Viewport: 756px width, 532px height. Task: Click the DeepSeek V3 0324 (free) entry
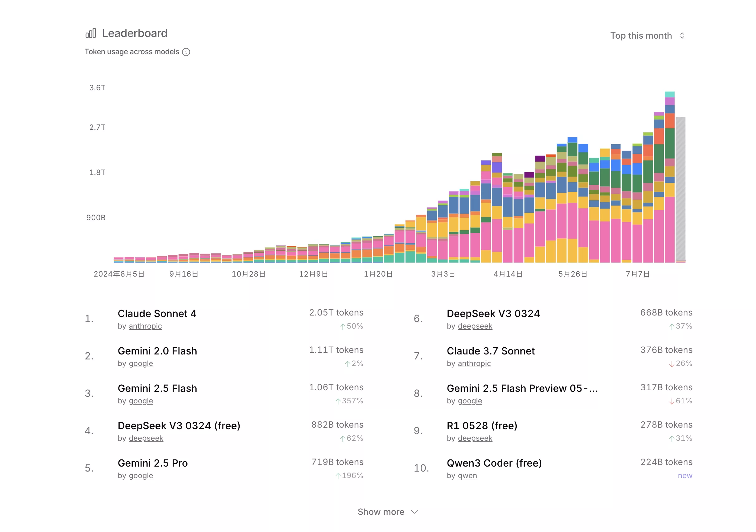tap(179, 426)
